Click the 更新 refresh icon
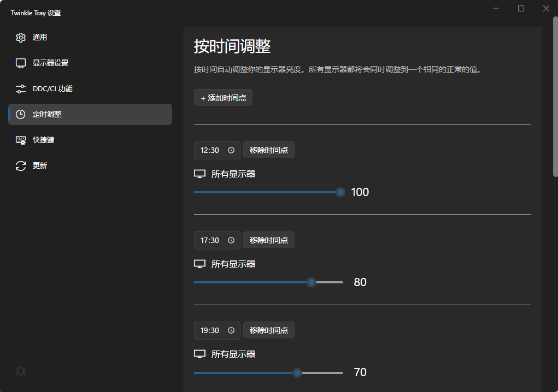The width and height of the screenshot is (558, 392). click(21, 165)
